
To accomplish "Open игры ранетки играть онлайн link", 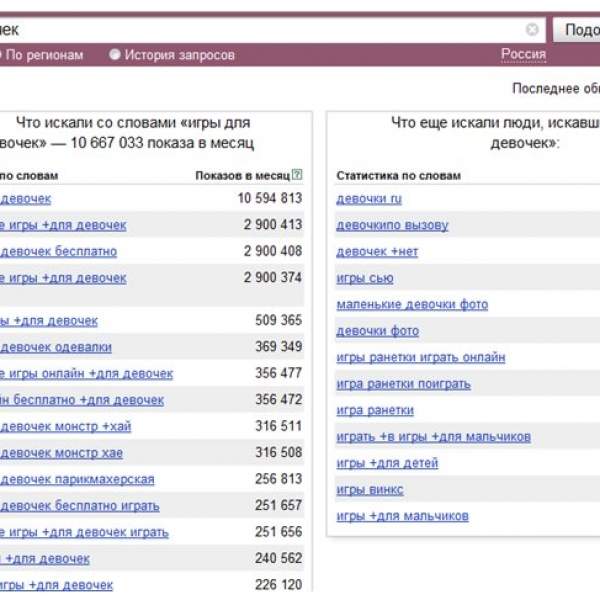I will coord(421,357).
